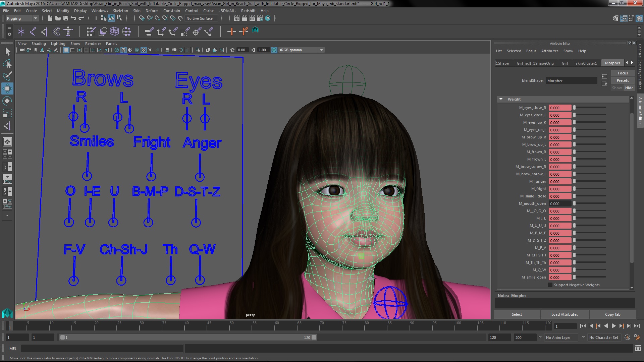Viewport: 644px width, 362px height.
Task: Click the Hide button
Action: coord(629,88)
